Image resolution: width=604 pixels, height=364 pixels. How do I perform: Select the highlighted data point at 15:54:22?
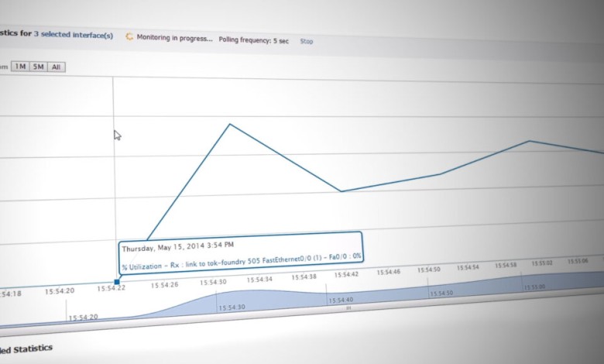pyautogui.click(x=117, y=282)
